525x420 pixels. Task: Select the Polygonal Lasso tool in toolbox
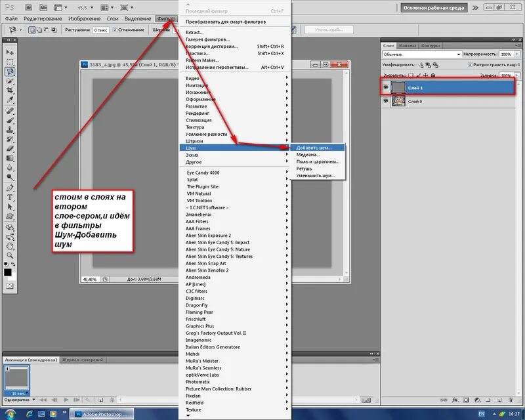point(10,71)
